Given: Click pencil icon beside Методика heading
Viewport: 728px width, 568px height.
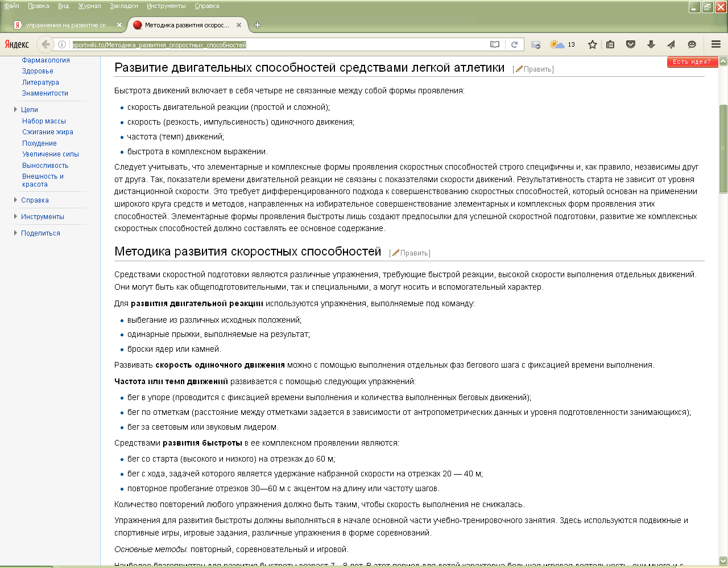Looking at the screenshot, I should click(395, 253).
